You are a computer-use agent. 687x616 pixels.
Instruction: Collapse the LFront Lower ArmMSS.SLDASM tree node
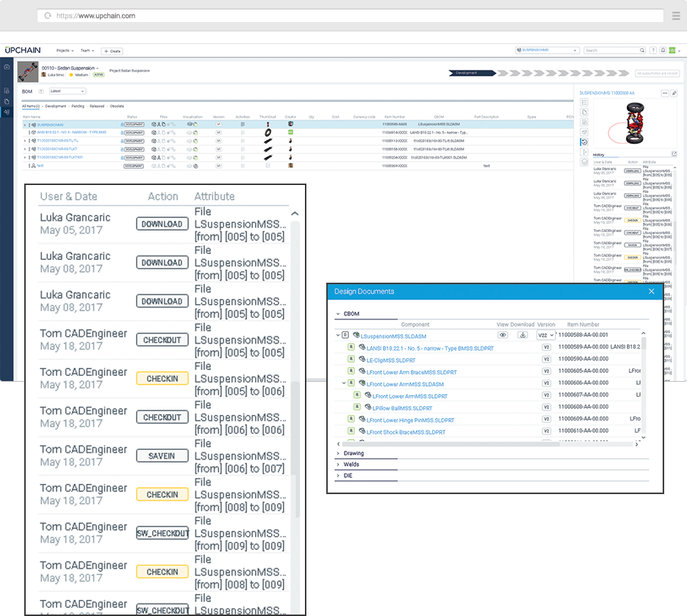point(345,383)
